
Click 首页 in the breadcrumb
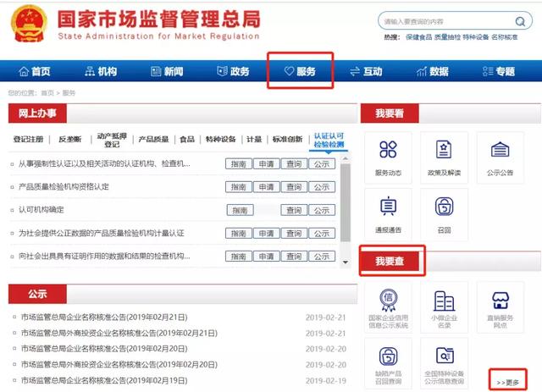[x=47, y=93]
